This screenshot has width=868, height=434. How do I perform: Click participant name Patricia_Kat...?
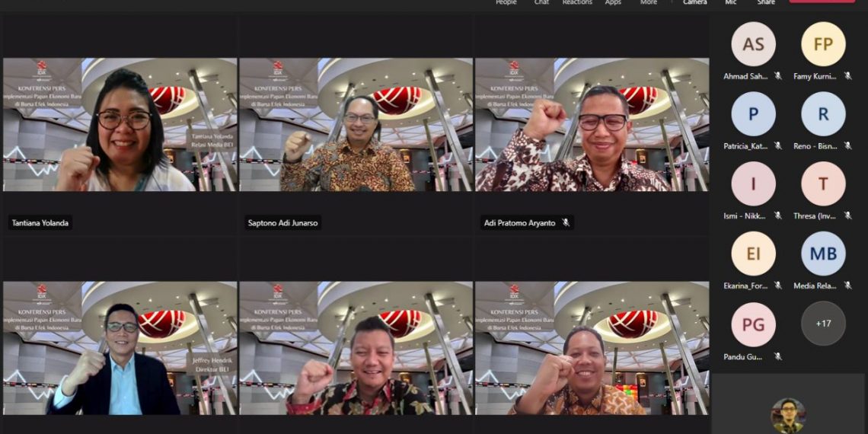pyautogui.click(x=745, y=146)
